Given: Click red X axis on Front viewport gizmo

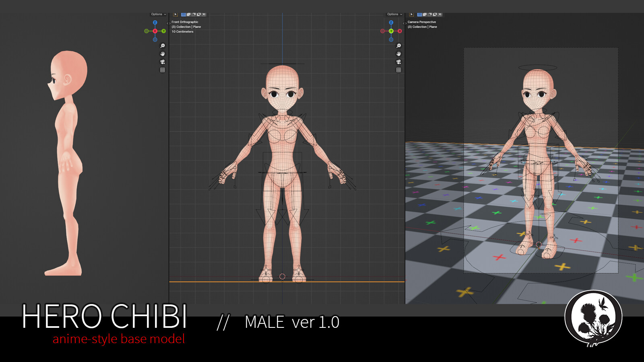Looking at the screenshot, I should pos(155,31).
